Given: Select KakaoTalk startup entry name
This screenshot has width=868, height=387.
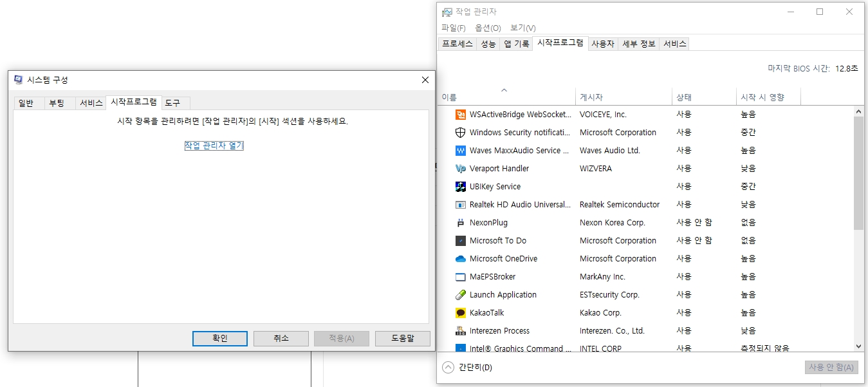Looking at the screenshot, I should point(486,313).
